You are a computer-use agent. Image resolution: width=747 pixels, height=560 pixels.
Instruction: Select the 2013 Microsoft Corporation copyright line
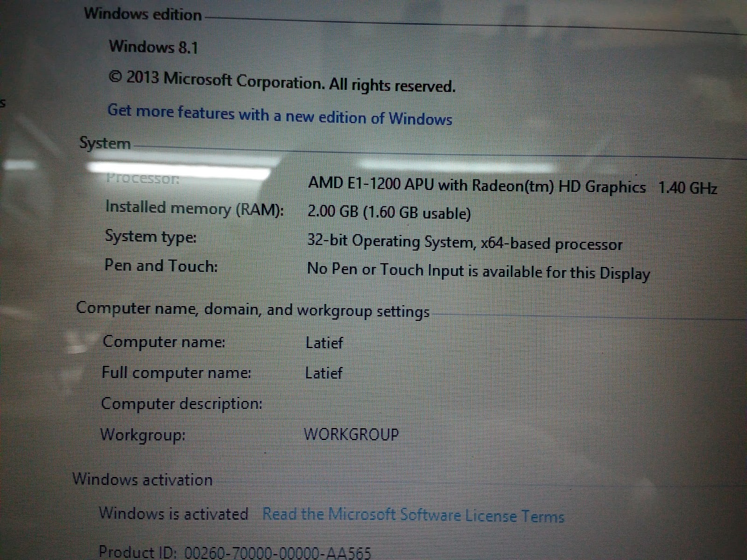tap(282, 82)
